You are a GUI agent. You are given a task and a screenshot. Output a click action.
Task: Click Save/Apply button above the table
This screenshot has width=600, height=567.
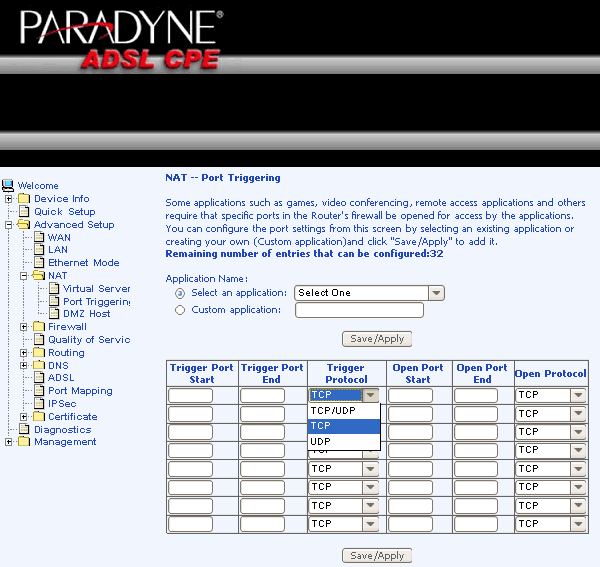tap(377, 339)
